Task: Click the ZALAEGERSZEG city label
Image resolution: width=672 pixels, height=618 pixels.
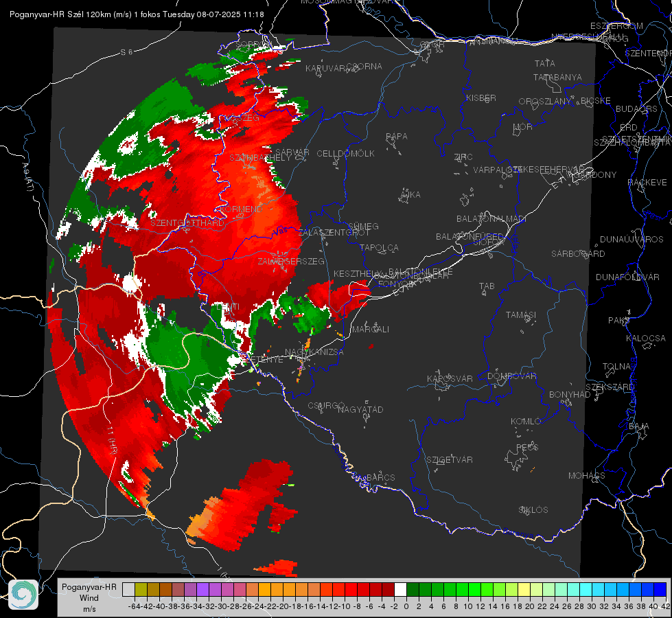Action: pyautogui.click(x=291, y=261)
